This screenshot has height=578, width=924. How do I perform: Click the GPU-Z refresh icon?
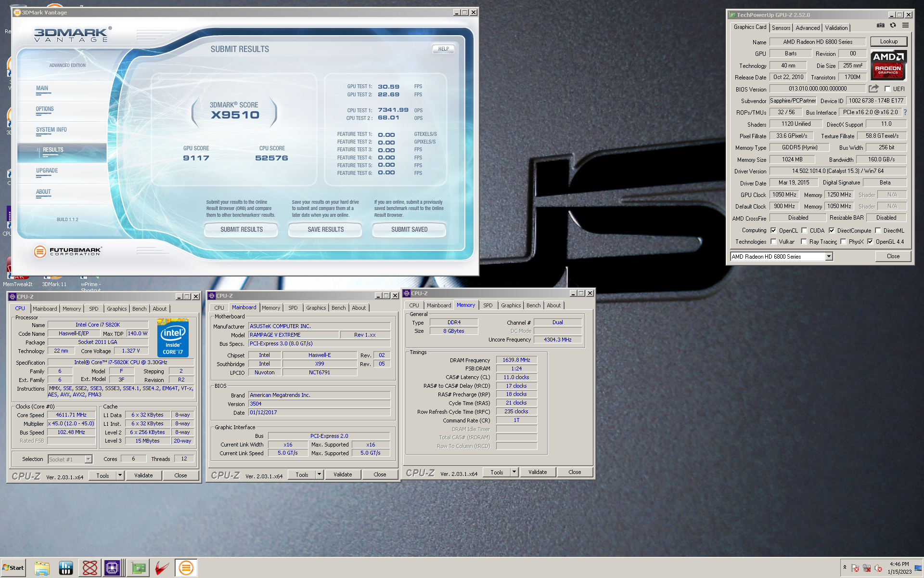[893, 26]
